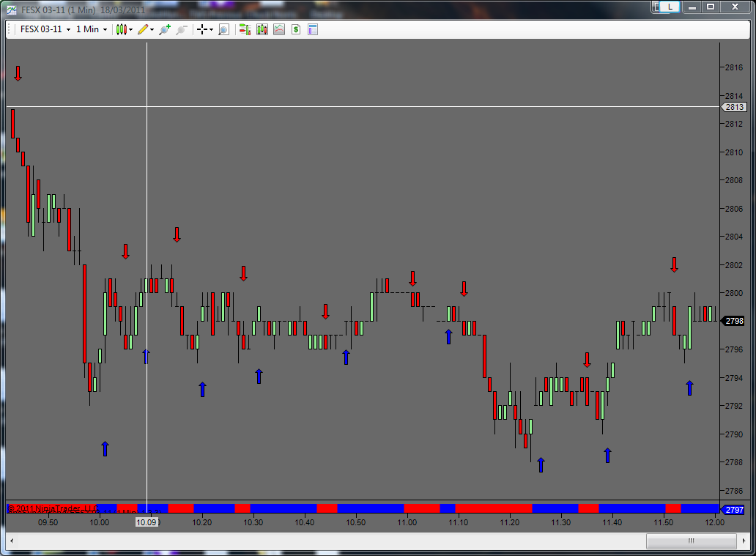Minimize the chart window
Viewport: 756px width, 556px height.
pos(692,7)
